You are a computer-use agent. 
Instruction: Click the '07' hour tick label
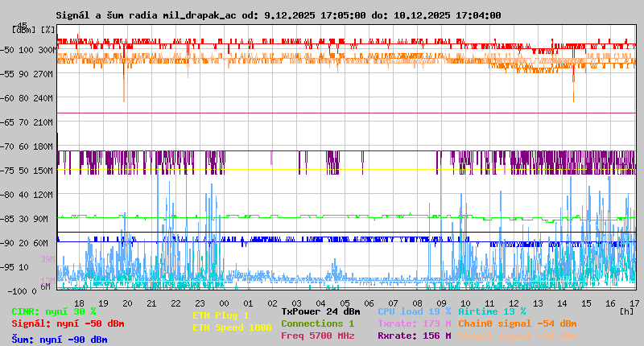pyautogui.click(x=393, y=303)
